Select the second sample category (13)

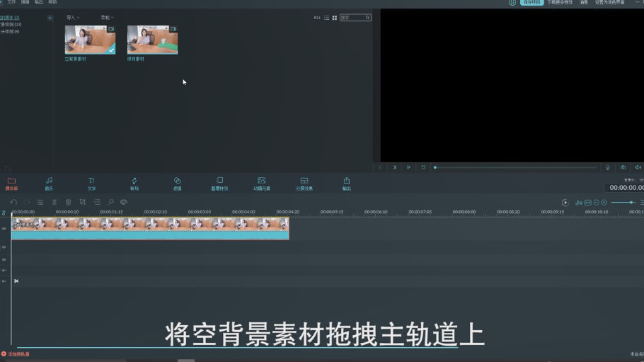point(11,25)
